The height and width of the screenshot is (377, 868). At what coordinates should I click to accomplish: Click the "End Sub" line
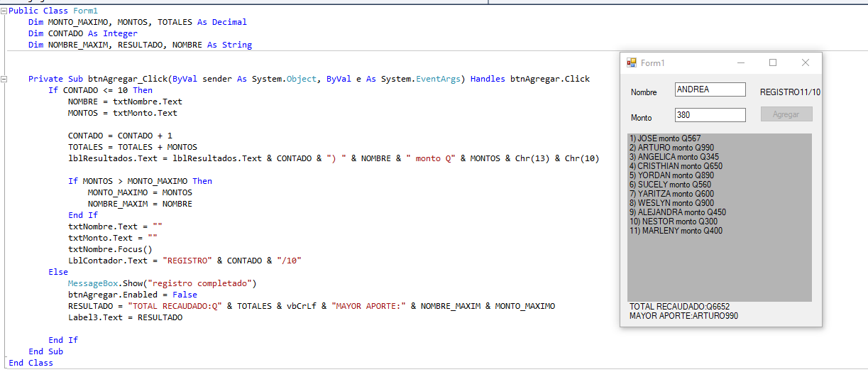pos(45,351)
